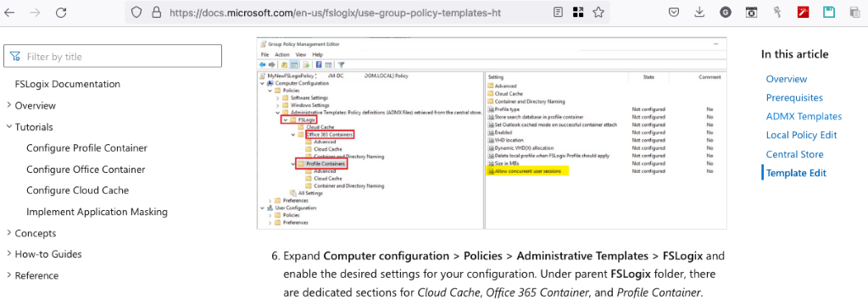Image resolution: width=868 pixels, height=305 pixels.
Task: Bookmark this page with the star
Action: point(598,12)
